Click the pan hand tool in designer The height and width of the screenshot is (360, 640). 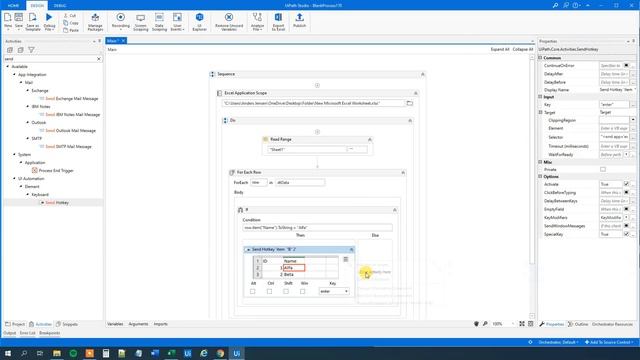coord(476,324)
